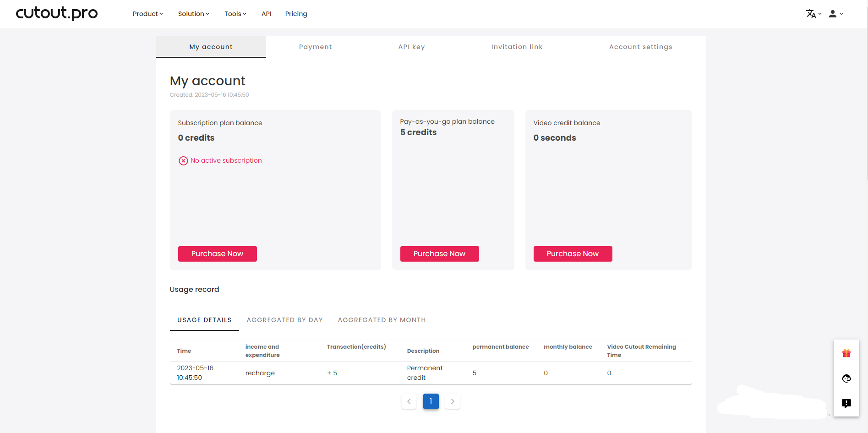The width and height of the screenshot is (868, 433).
Task: Click Purchase Now under Video credit balance
Action: pyautogui.click(x=573, y=254)
